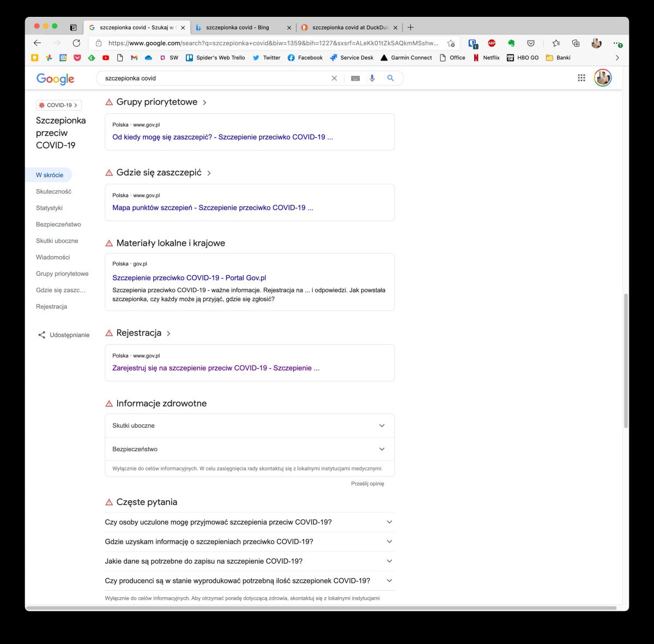Viewport: 654px width, 644px height.
Task: Close the Google search tab
Action: point(183,27)
